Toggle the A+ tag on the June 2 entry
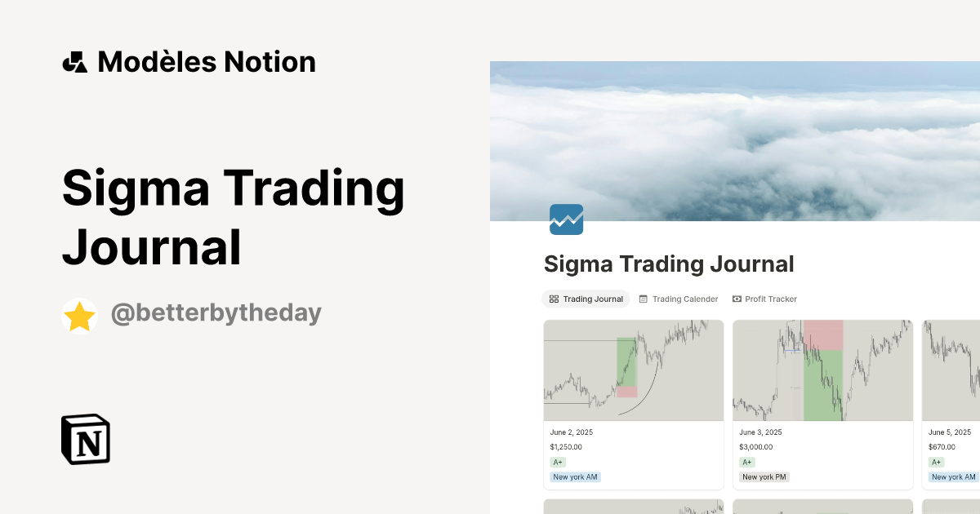Viewport: 980px width, 514px height. coord(558,462)
